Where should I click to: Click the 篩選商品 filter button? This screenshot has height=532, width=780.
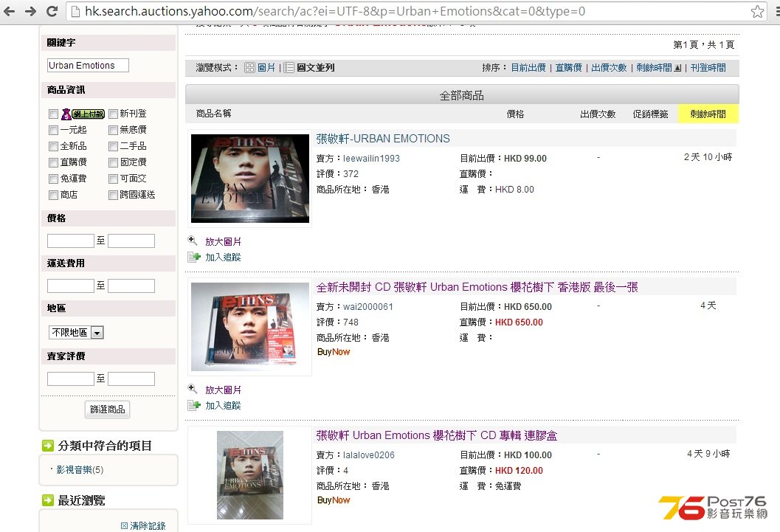coord(108,410)
